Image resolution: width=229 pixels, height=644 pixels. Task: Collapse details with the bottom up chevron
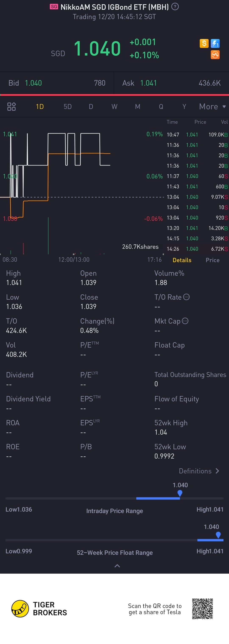coord(117,566)
